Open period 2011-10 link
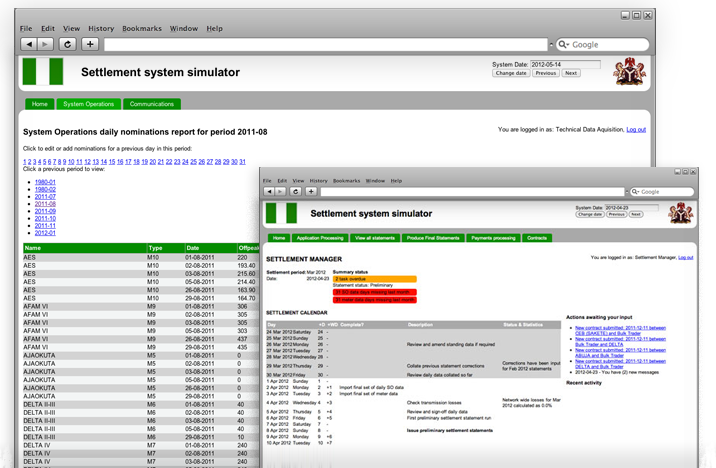This screenshot has height=468, width=716. (45, 218)
